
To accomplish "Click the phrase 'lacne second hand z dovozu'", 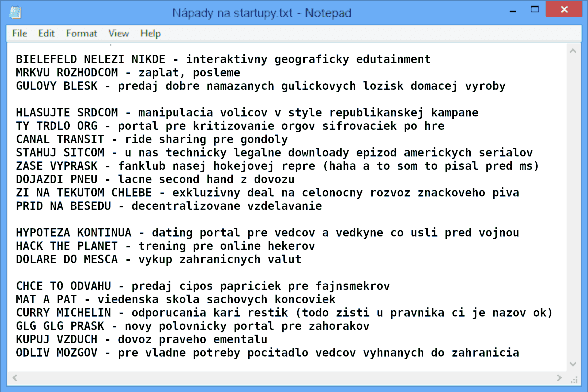I will pyautogui.click(x=206, y=179).
